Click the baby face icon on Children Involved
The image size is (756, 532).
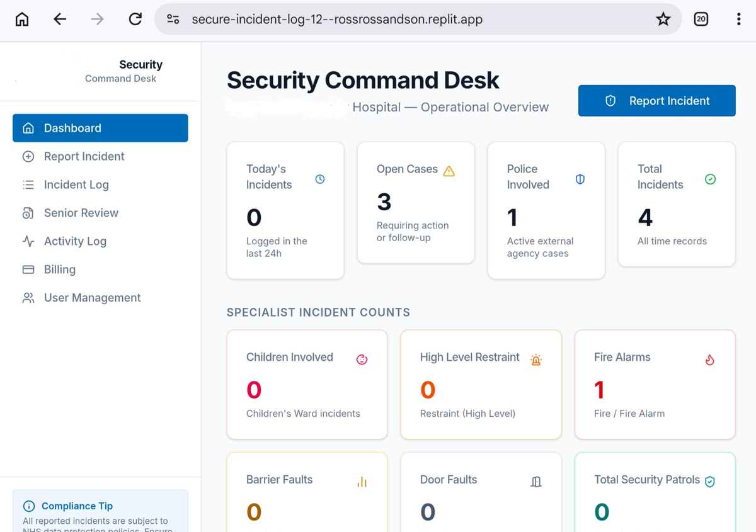tap(362, 359)
